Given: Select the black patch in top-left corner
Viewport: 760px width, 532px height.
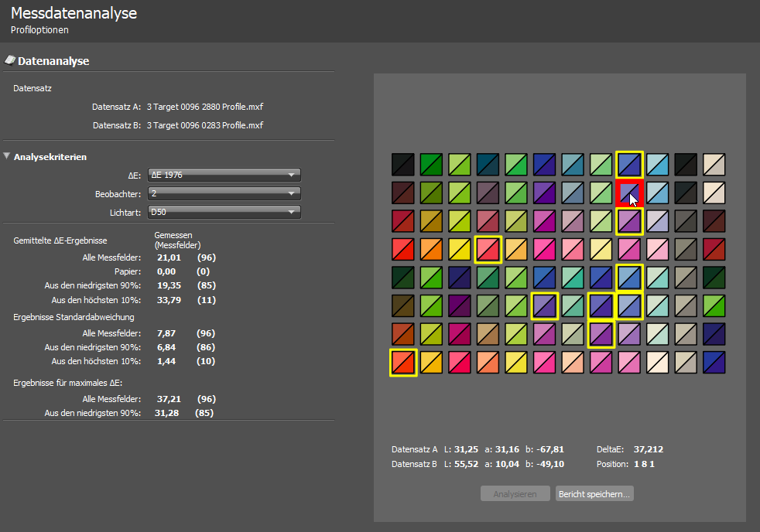Looking at the screenshot, I should tap(403, 164).
